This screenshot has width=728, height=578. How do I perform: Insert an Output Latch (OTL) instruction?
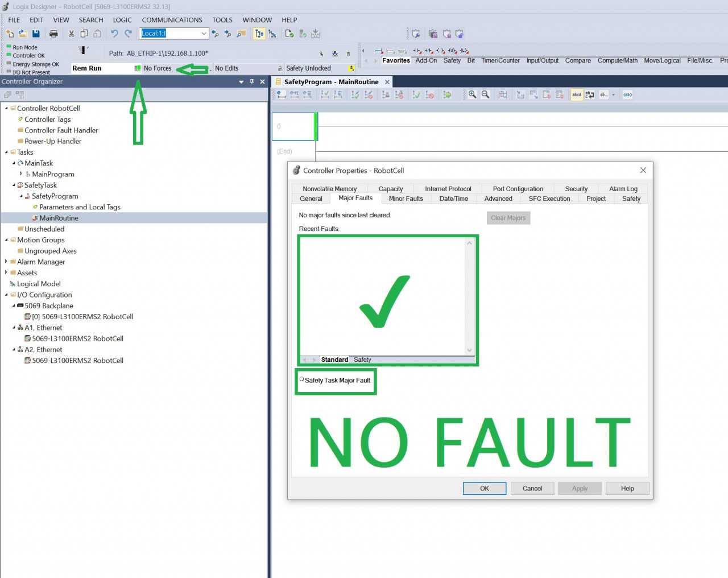point(464,51)
